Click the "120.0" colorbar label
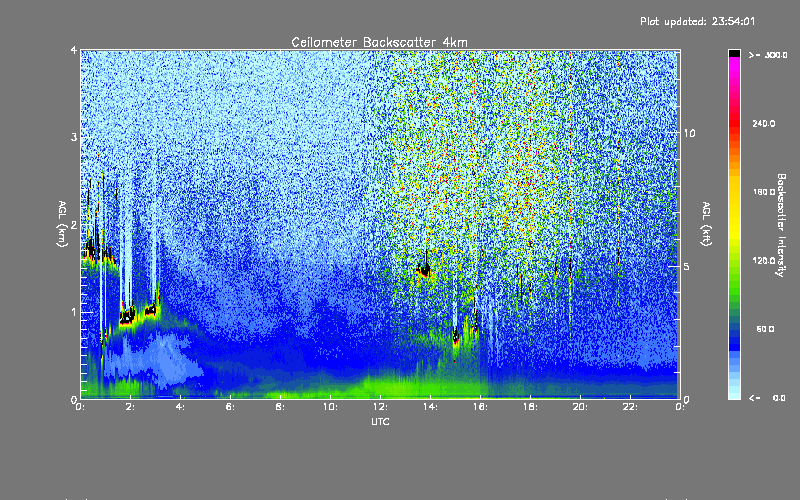800x500 pixels. [764, 261]
